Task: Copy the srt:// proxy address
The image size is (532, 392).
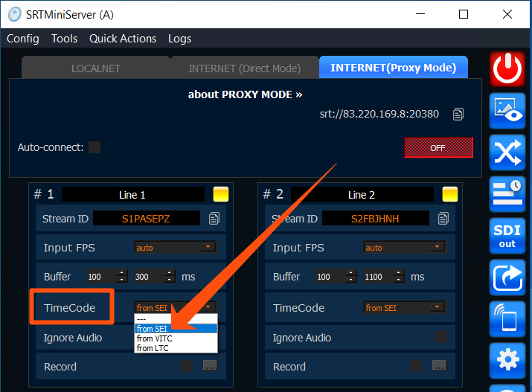Action: 458,115
